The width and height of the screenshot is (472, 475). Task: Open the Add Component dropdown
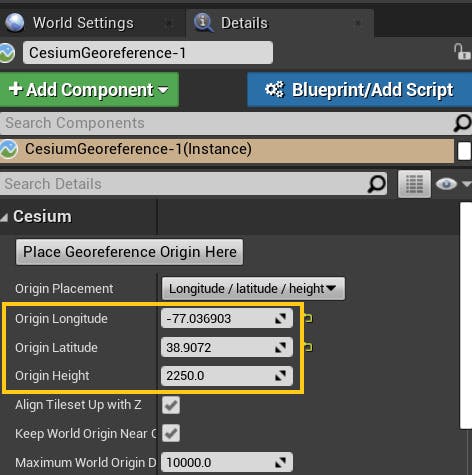point(89,90)
